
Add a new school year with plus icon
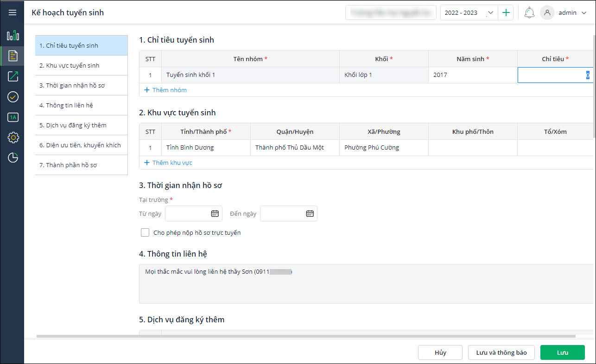pyautogui.click(x=506, y=13)
